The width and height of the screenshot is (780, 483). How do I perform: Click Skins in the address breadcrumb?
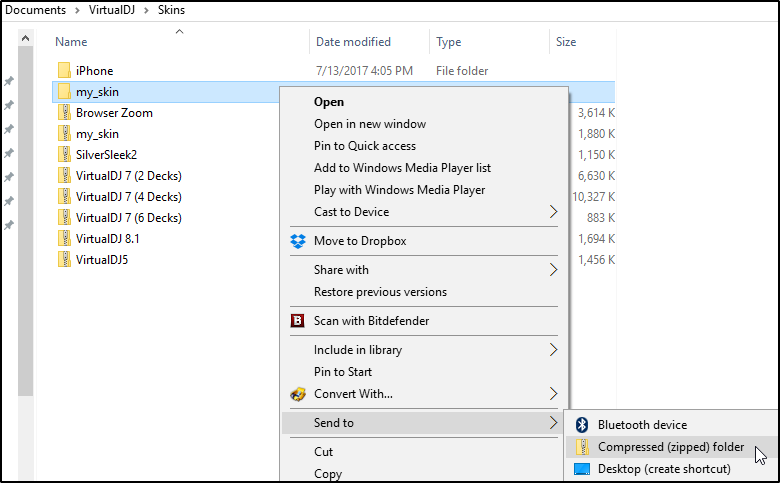click(171, 10)
